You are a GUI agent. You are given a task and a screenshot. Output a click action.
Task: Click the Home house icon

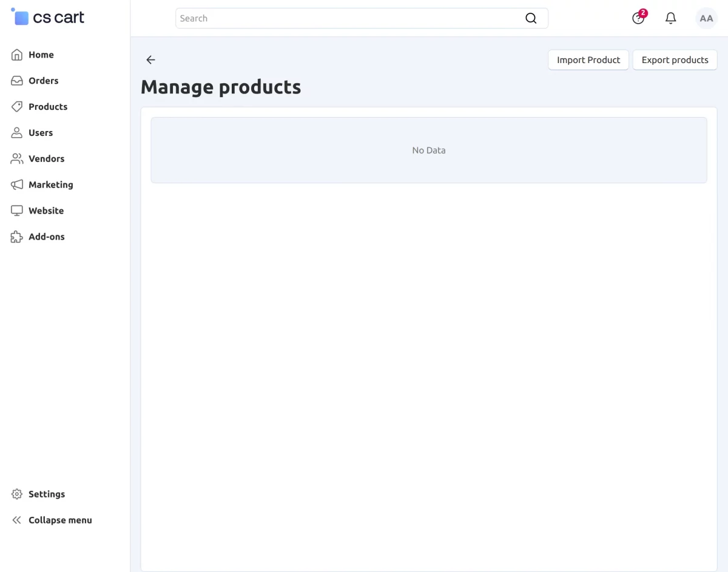pyautogui.click(x=17, y=55)
